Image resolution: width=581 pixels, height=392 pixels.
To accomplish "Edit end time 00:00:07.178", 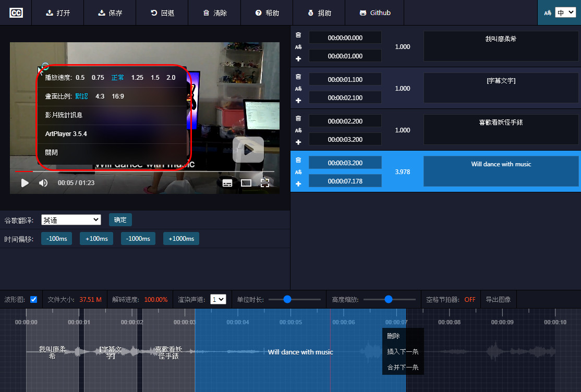I will click(x=345, y=181).
